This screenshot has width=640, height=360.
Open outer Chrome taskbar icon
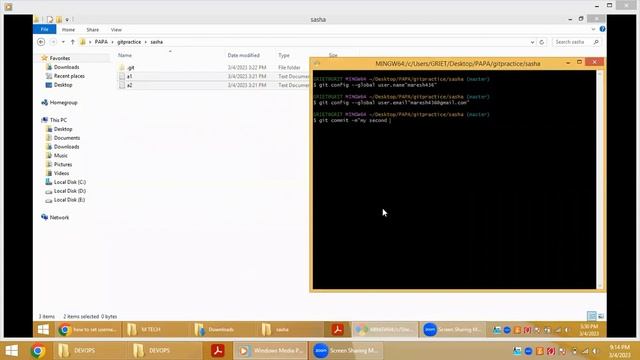tap(38, 351)
